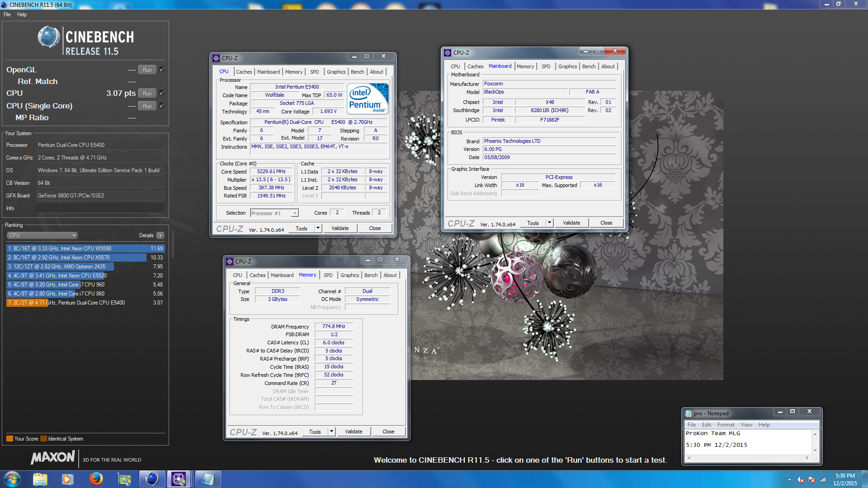Image resolution: width=868 pixels, height=488 pixels.
Task: Switch to Caches tab in CPU window
Action: [244, 72]
